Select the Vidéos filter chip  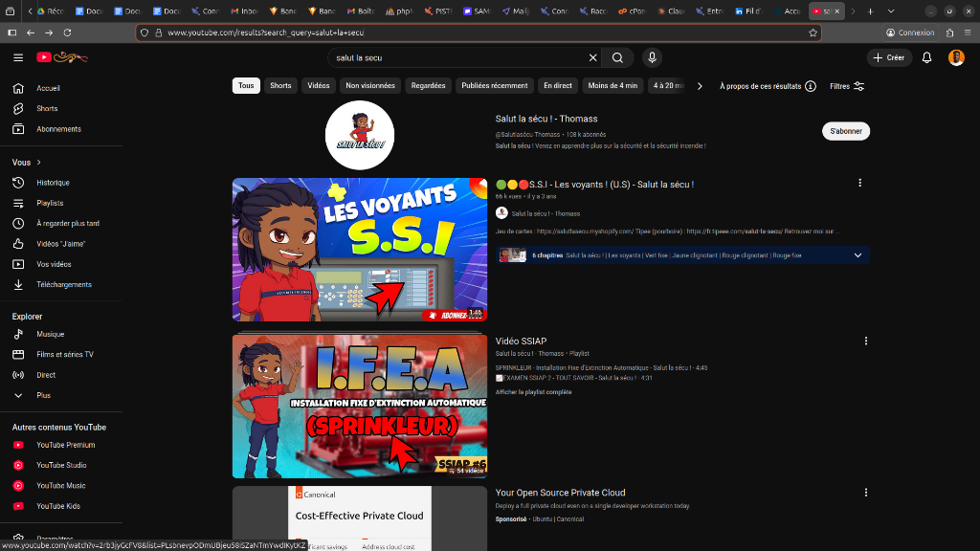point(318,85)
